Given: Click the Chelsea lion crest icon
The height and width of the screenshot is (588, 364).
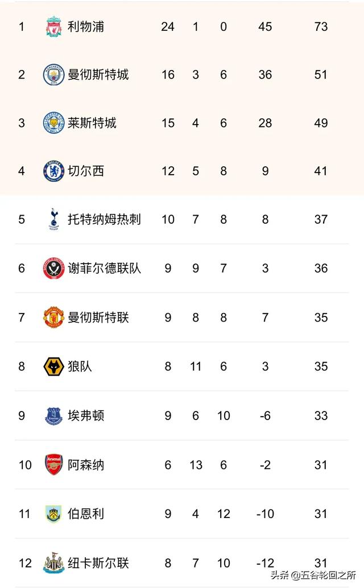Looking at the screenshot, I should click(53, 171).
